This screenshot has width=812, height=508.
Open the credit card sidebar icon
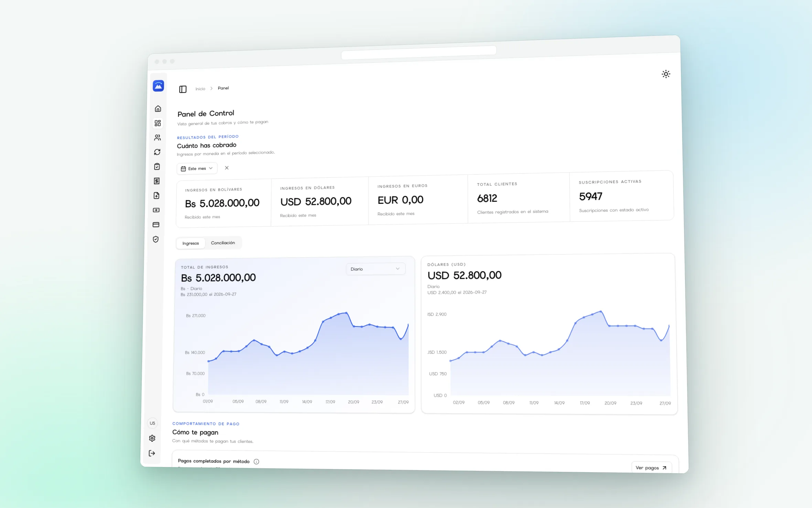[156, 225]
